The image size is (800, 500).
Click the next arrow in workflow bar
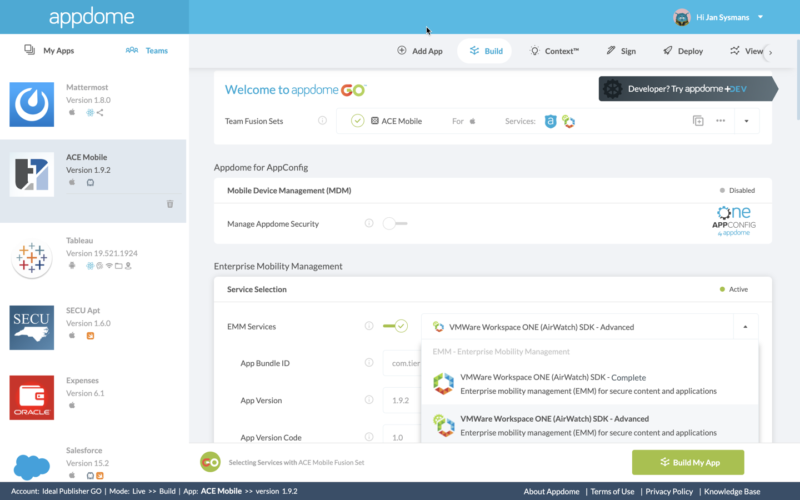click(x=770, y=52)
